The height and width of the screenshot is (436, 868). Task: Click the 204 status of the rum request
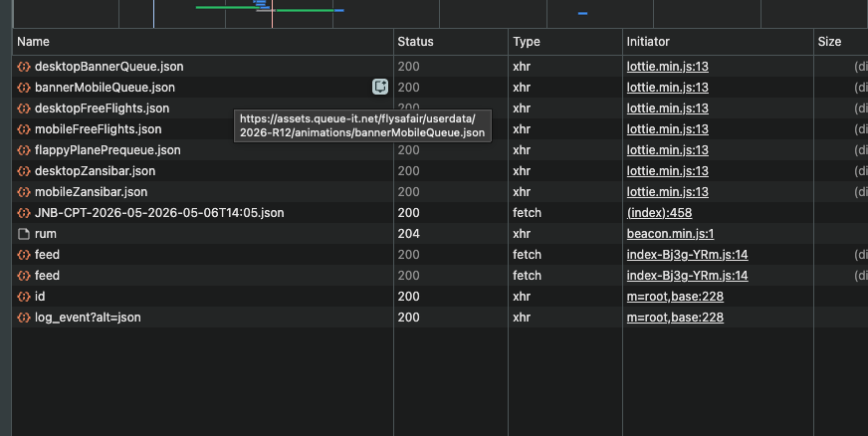[x=408, y=234]
